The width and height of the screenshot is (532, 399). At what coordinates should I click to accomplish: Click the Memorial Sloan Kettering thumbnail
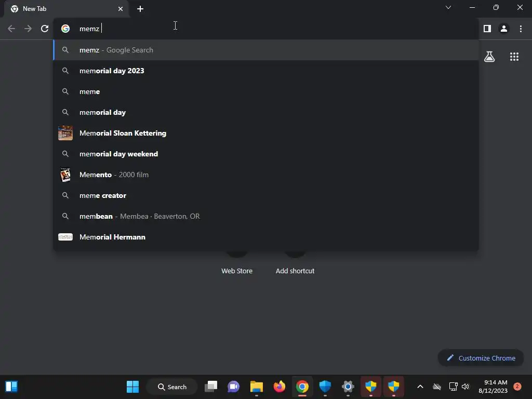coord(65,133)
